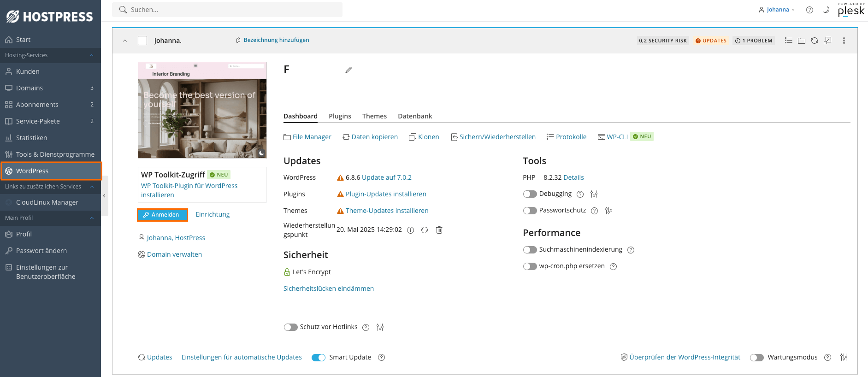Image resolution: width=868 pixels, height=377 pixels.
Task: Click help icon next to Suchmaschinenindexierung
Action: click(631, 250)
